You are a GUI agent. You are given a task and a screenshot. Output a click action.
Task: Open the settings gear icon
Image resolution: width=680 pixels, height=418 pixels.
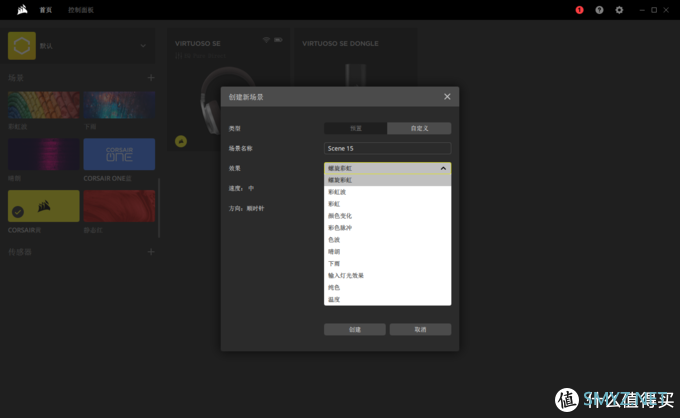pyautogui.click(x=619, y=10)
